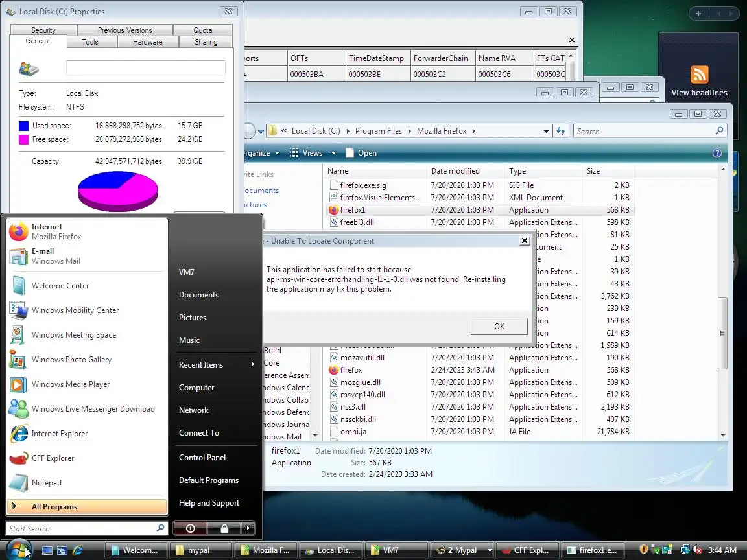The image size is (747, 560).
Task: Switch to the Previous Versions tab
Action: (124, 30)
